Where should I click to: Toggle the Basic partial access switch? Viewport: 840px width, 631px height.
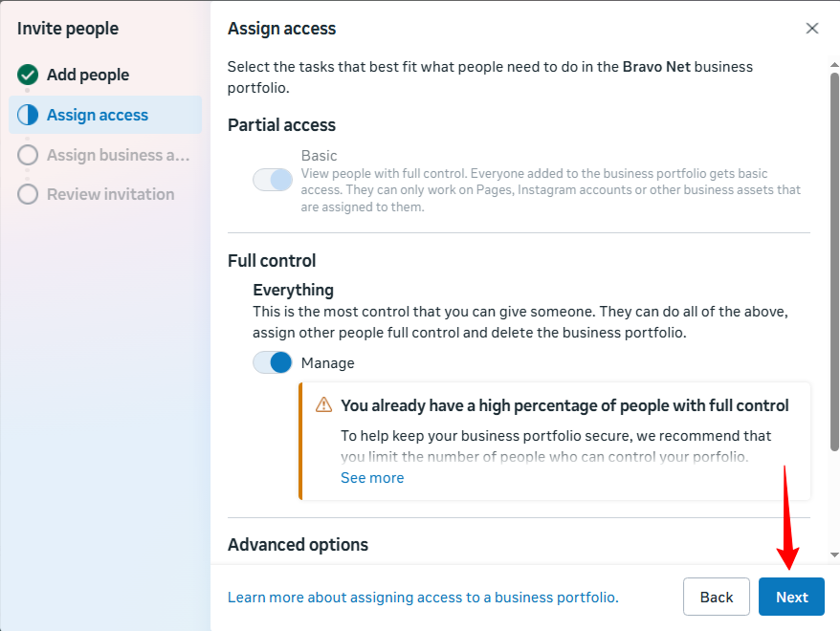coord(273,180)
